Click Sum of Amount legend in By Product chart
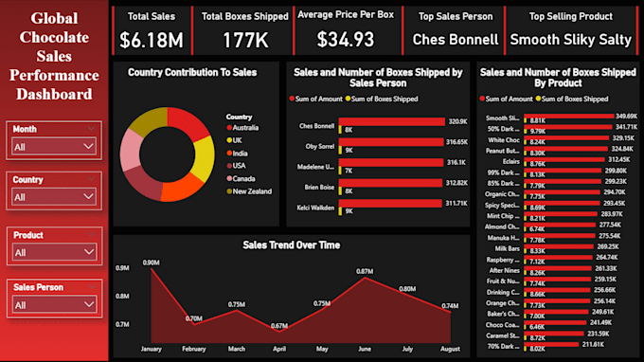The width and height of the screenshot is (644, 362). coord(506,99)
